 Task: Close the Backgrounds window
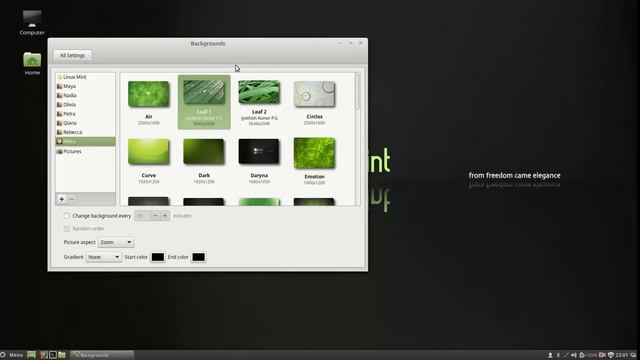[360, 43]
